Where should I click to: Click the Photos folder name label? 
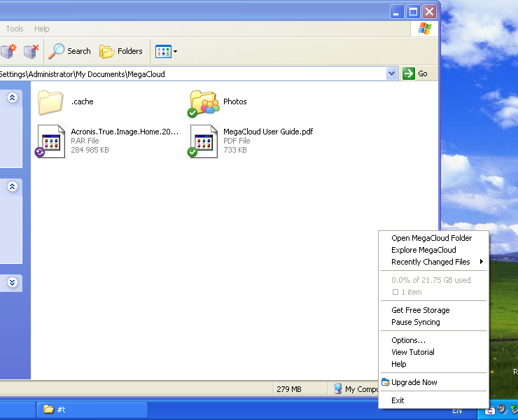235,101
